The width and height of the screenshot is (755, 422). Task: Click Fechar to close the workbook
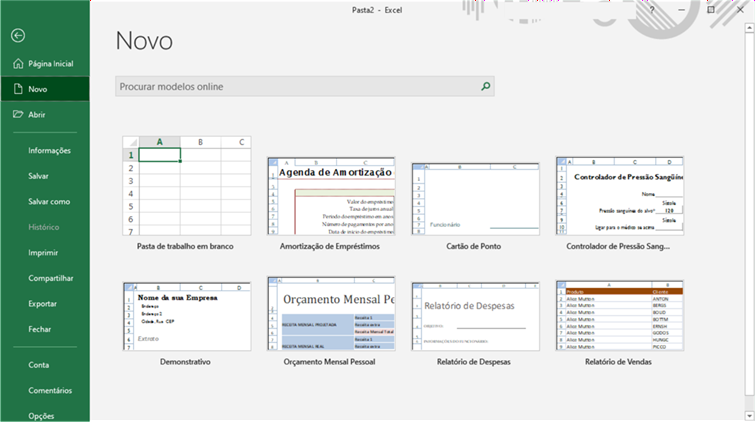pyautogui.click(x=40, y=329)
